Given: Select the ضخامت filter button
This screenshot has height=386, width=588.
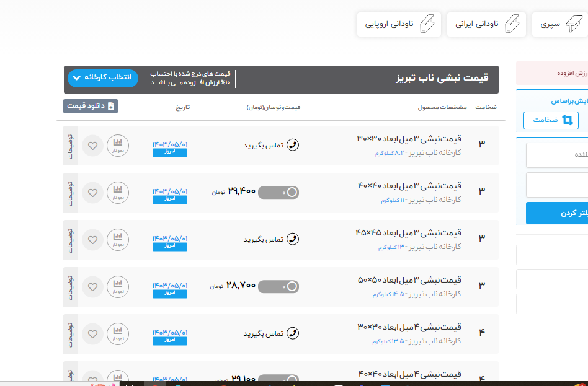Looking at the screenshot, I should tap(551, 120).
